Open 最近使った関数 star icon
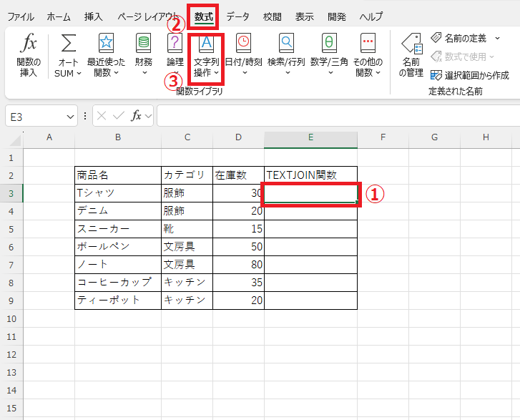520x420 pixels. (105, 44)
